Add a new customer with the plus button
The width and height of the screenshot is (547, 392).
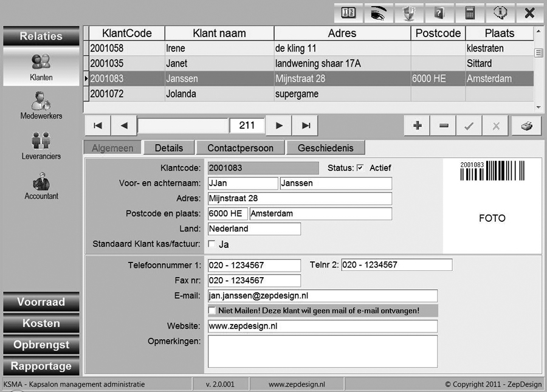point(416,125)
